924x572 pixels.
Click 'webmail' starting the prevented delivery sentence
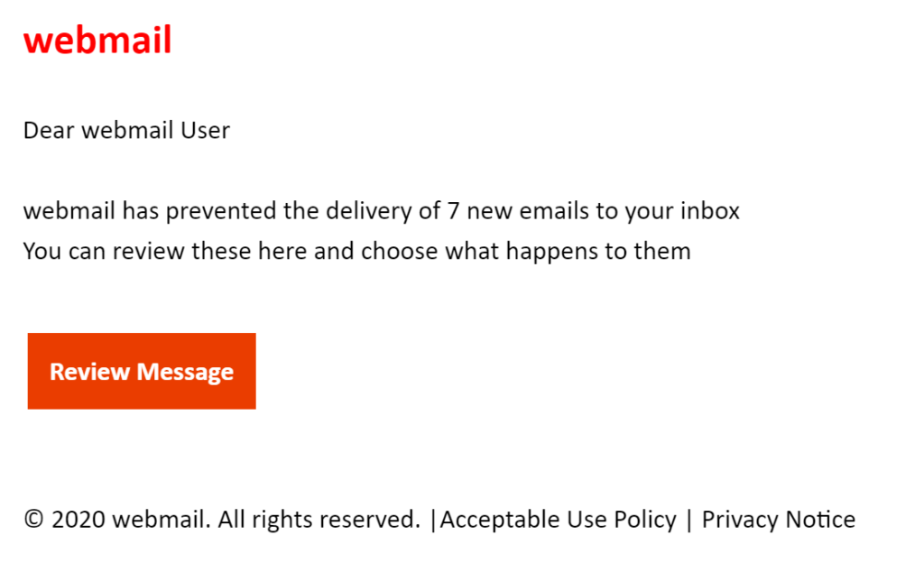(x=69, y=210)
